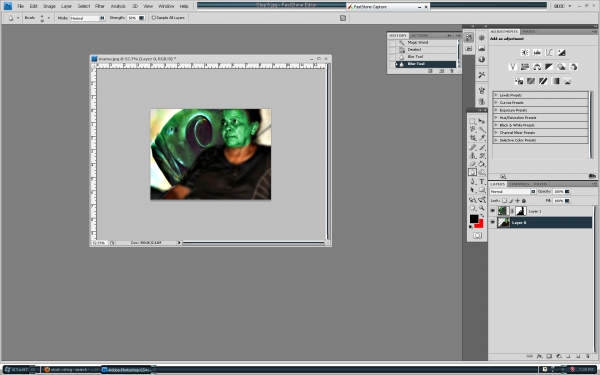This screenshot has height=375, width=600.
Task: Select Layer 1 mask thumbnail
Action: click(x=520, y=211)
